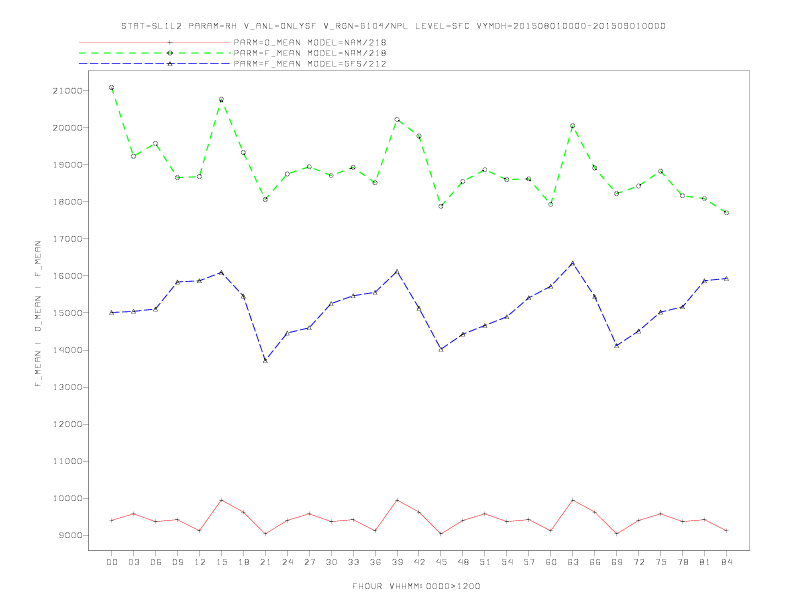The image size is (792, 612).
Task: Click y-axis tick label 15000
Action: 68,313
